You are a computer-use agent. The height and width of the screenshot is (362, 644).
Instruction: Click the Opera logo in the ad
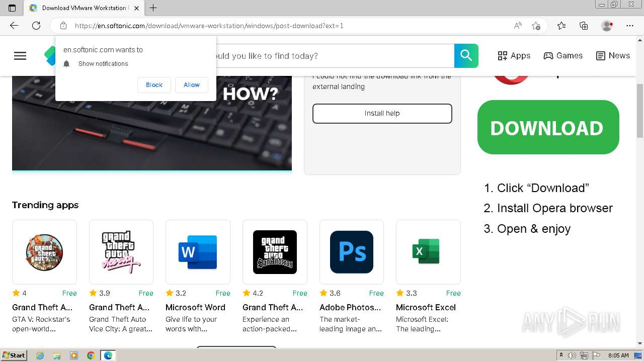pyautogui.click(x=511, y=79)
